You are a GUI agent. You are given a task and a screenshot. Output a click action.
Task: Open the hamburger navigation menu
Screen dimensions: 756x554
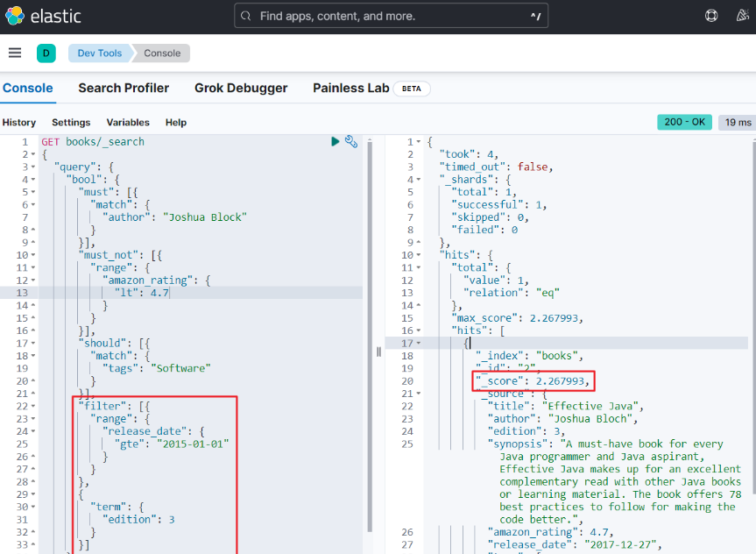[15, 53]
